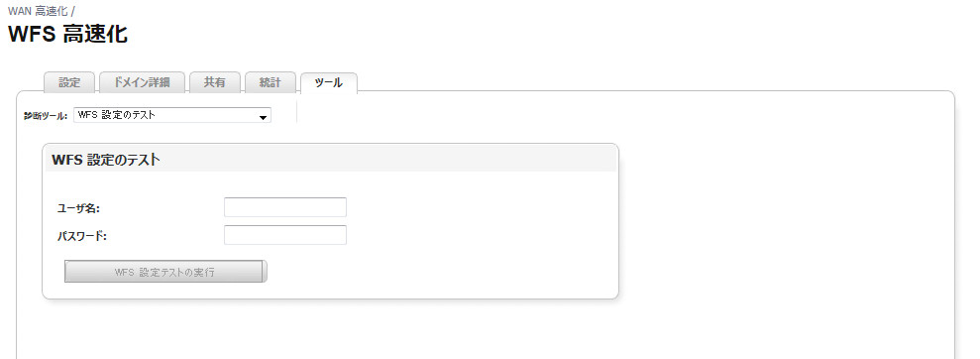Image resolution: width=980 pixels, height=359 pixels.
Task: Select the 共有 tab
Action: click(214, 82)
